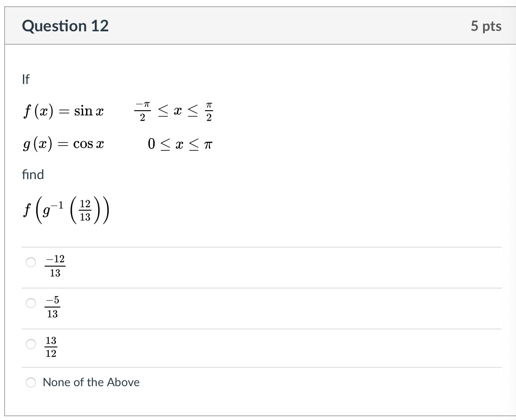
Task: Click the f(x) = sin x formula
Action: 63,111
